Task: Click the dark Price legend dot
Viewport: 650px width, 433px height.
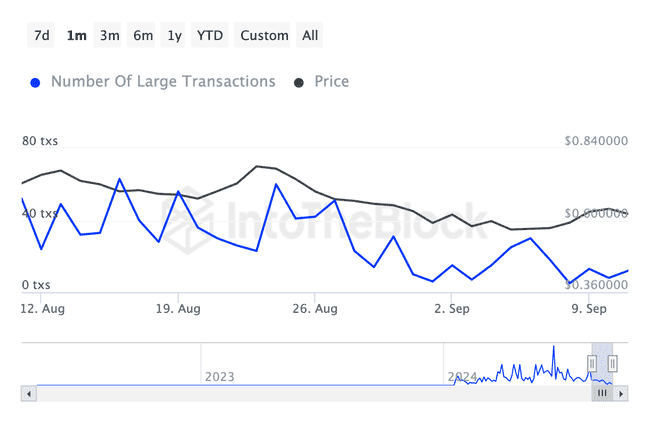Action: click(299, 83)
